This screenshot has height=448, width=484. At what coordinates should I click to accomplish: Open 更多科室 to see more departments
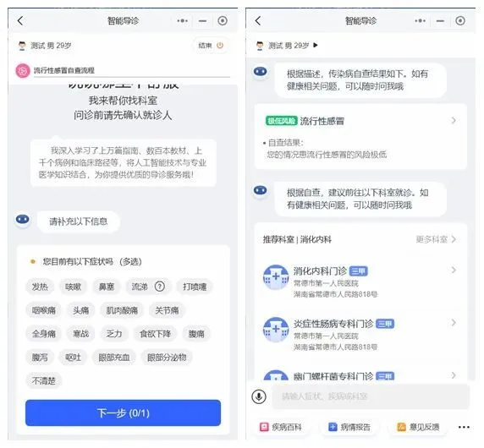coord(436,239)
